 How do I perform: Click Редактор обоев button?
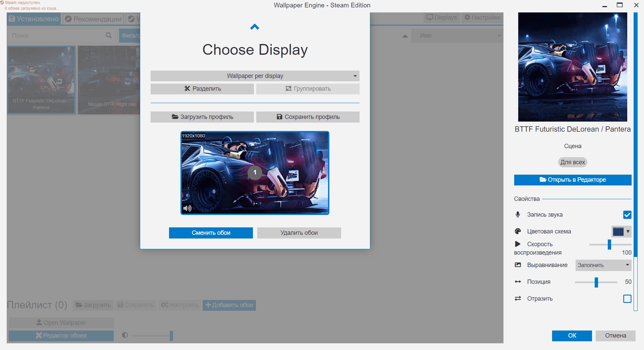(x=61, y=336)
